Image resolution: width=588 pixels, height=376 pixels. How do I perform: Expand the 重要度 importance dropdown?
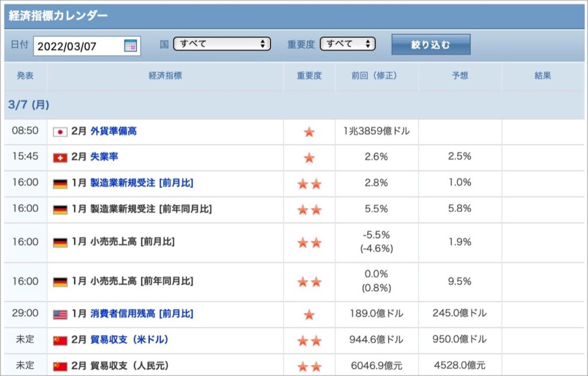347,44
